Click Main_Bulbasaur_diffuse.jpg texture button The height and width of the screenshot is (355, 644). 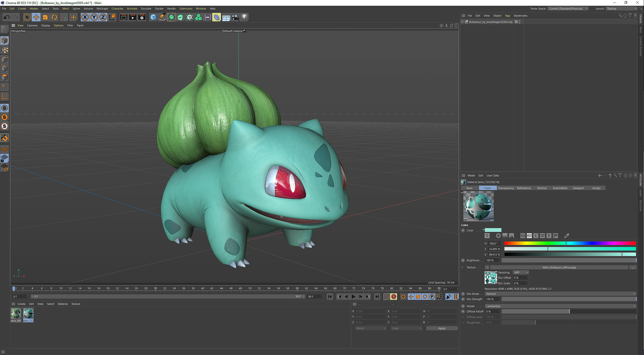point(559,267)
